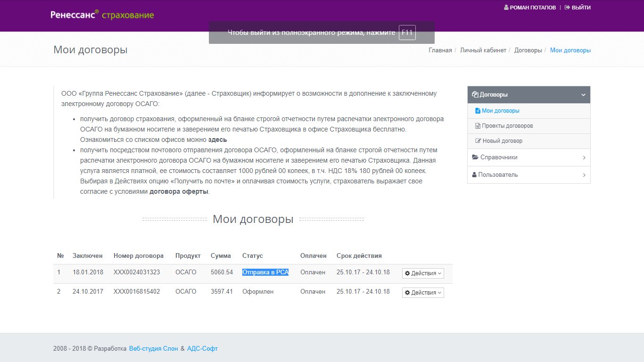Expand the Пользователь section arrow
This screenshot has height=362, width=644.
(x=584, y=175)
